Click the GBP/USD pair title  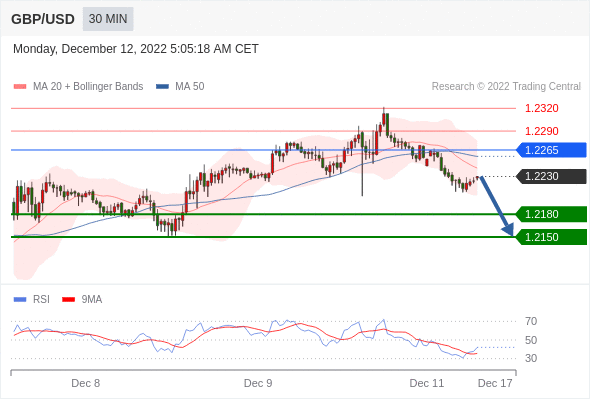(43, 19)
